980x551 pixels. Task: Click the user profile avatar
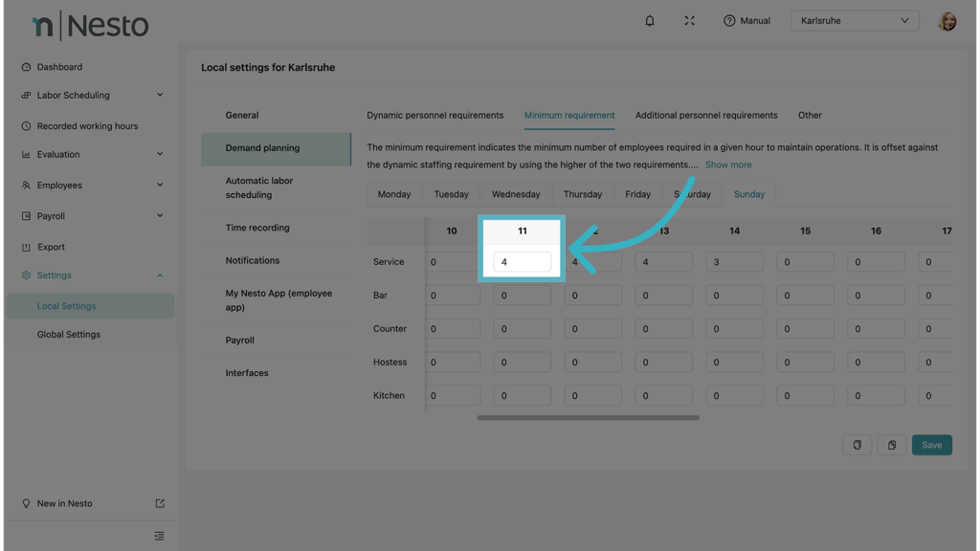pyautogui.click(x=947, y=21)
